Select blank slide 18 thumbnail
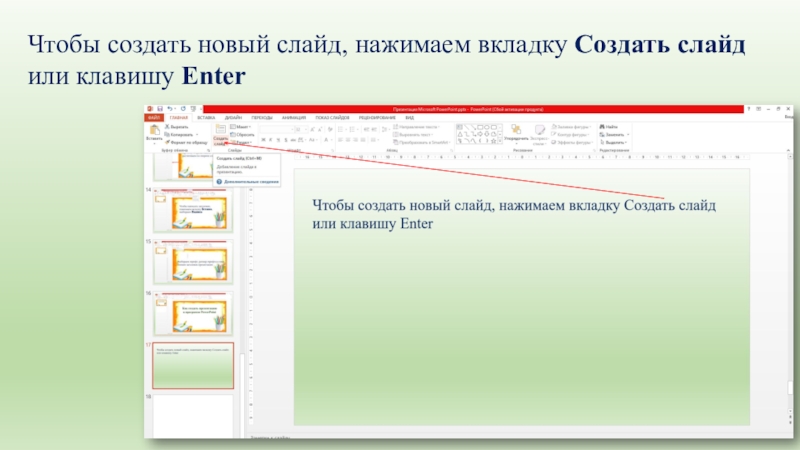Image resolution: width=800 pixels, height=450 pixels. [193, 416]
